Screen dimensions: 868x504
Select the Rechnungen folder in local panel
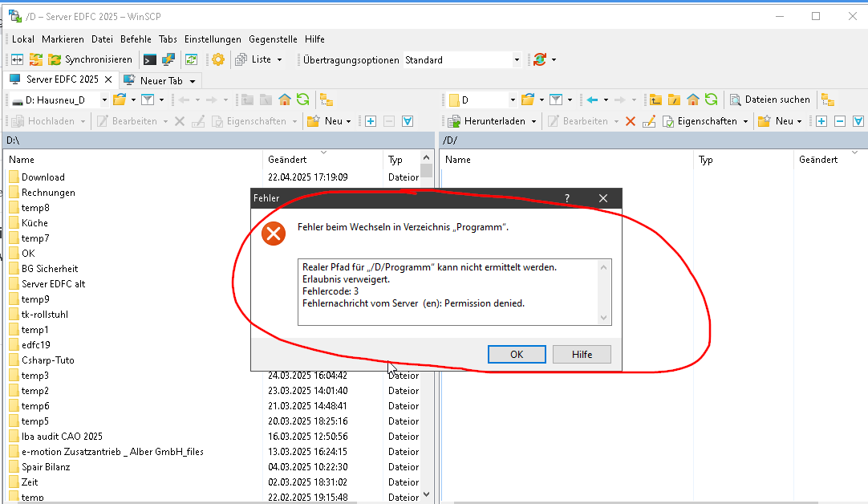[48, 193]
